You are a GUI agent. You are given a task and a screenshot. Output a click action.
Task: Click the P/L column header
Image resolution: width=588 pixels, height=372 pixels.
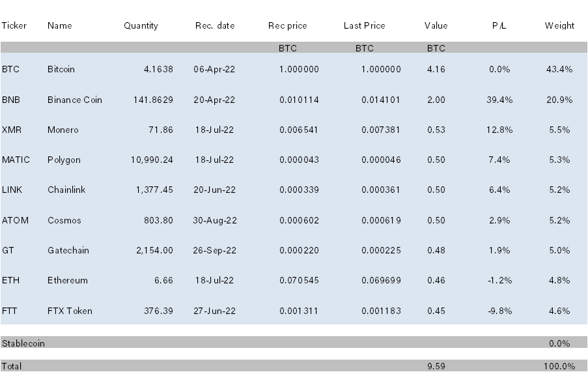(499, 25)
